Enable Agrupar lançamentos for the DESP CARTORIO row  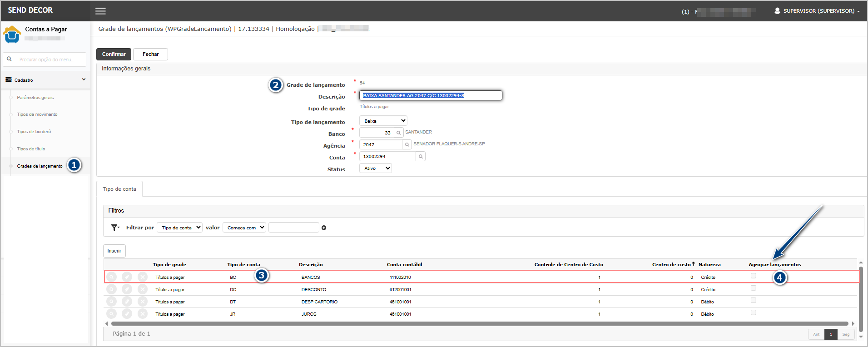coord(754,300)
